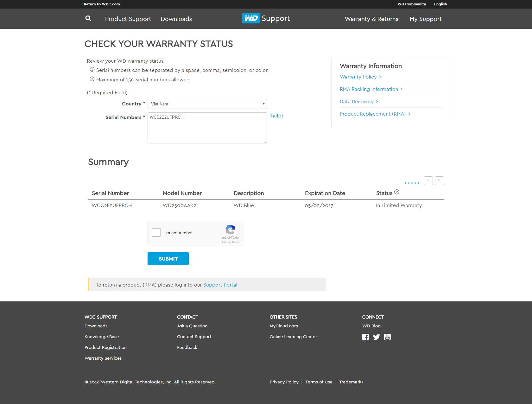The width and height of the screenshot is (532, 404).
Task: Open Product Replacement (RMA) link
Action: pyautogui.click(x=375, y=114)
